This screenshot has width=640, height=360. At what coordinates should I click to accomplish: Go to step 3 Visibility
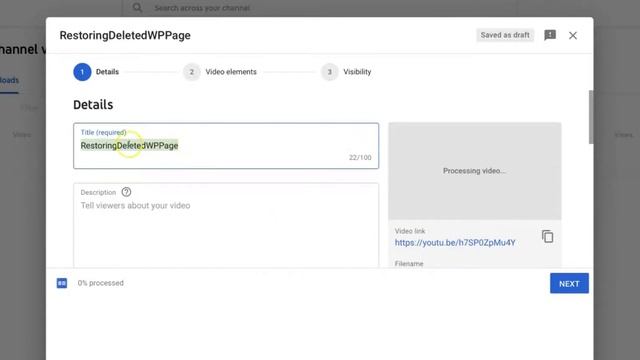(x=346, y=72)
